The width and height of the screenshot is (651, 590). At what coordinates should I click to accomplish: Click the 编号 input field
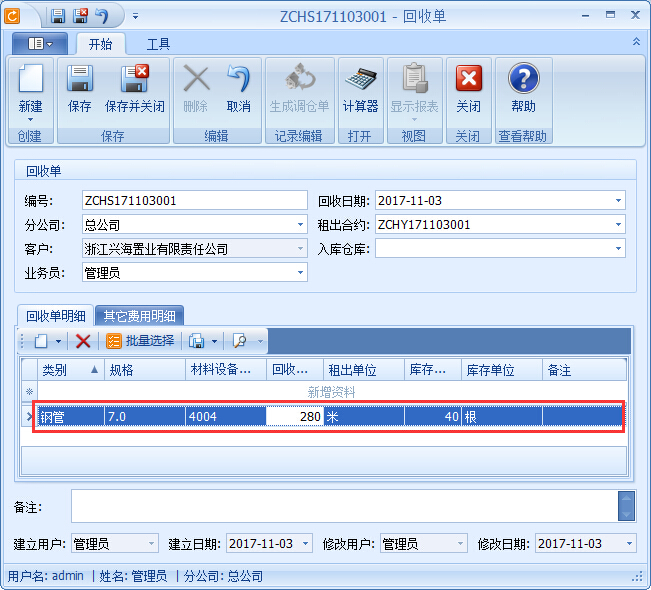[x=194, y=200]
